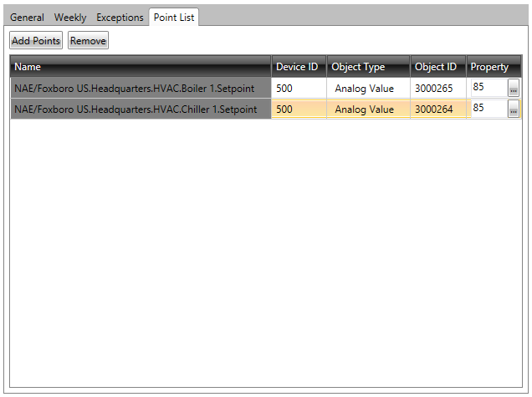Open the ellipsis browse button in Chiller 1 row
This screenshot has width=532, height=397.
pyautogui.click(x=513, y=110)
